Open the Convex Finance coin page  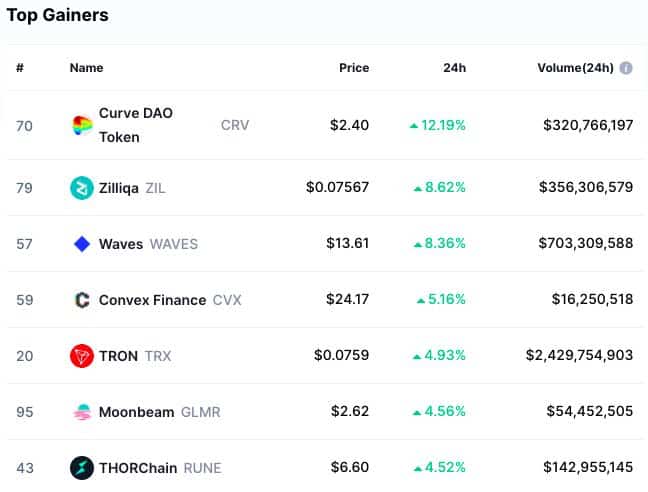tap(152, 300)
